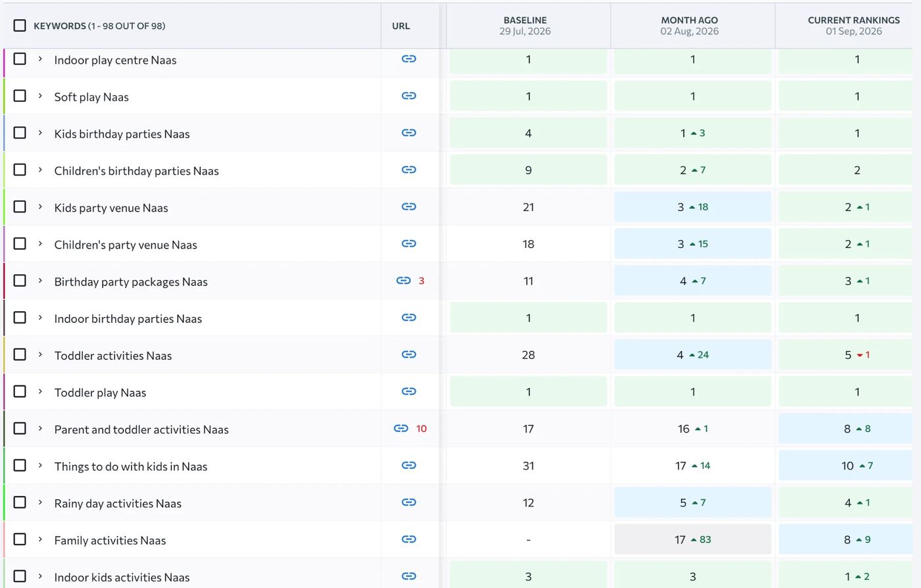Image resolution: width=921 pixels, height=588 pixels.
Task: Toggle the select-all keywords checkbox in header
Action: [20, 25]
